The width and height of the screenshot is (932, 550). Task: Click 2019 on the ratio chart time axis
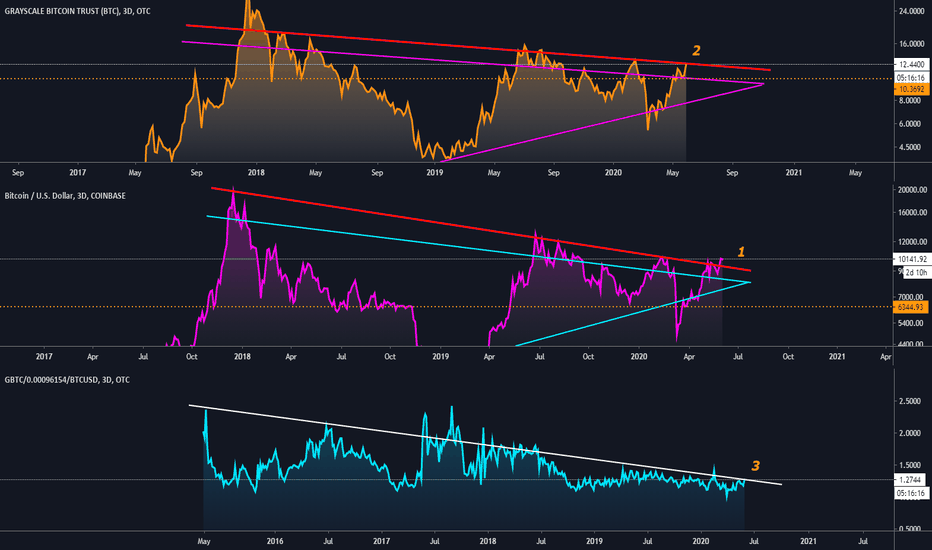pyautogui.click(x=594, y=541)
